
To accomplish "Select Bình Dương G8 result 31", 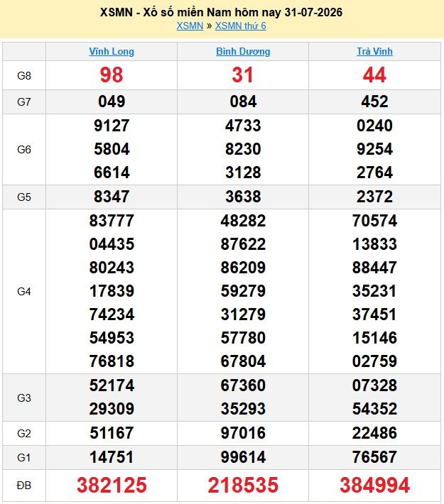I will point(243,75).
